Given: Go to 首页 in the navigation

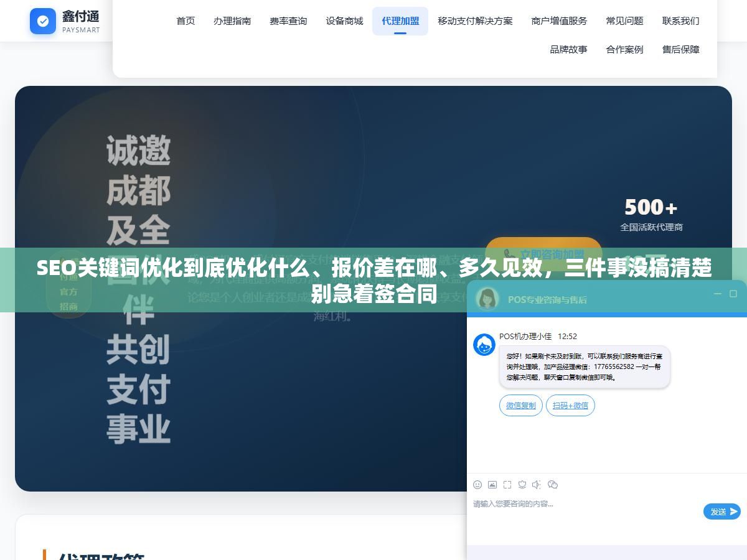Looking at the screenshot, I should [186, 21].
